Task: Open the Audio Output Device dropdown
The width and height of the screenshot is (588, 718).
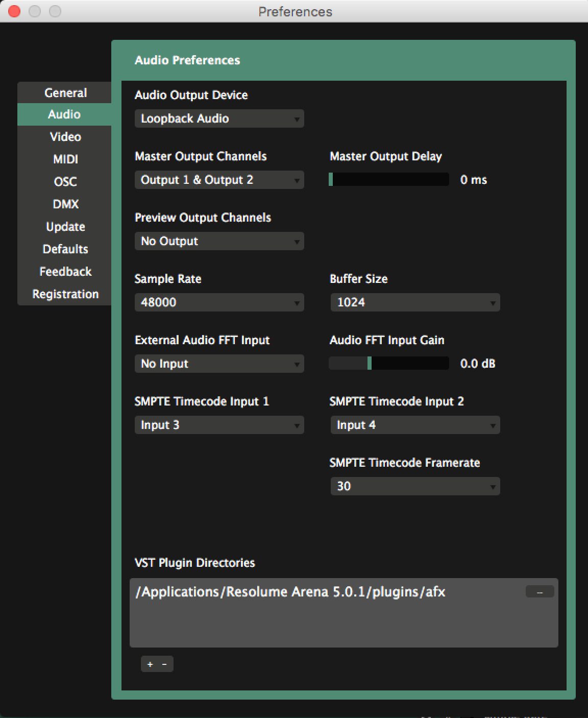Action: [x=219, y=118]
